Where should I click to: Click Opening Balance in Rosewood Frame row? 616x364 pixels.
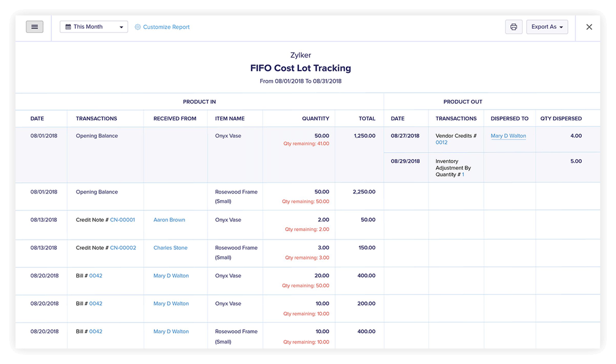pyautogui.click(x=97, y=192)
